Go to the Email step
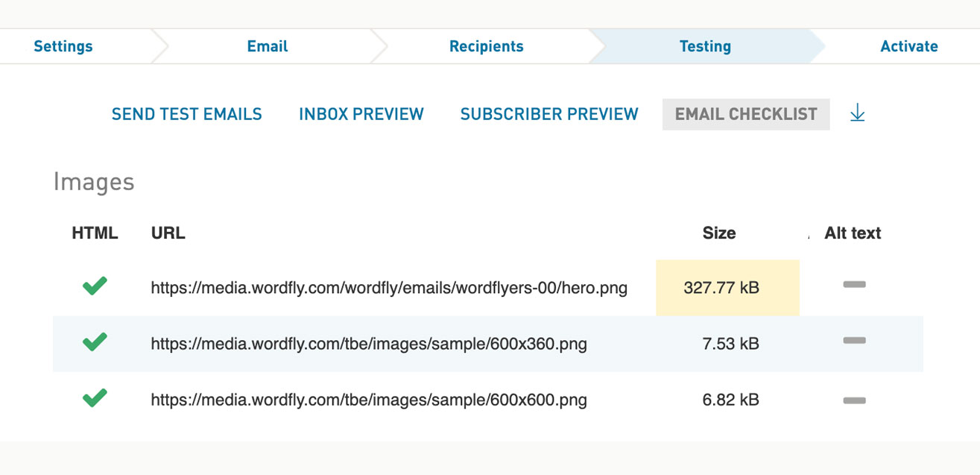980x475 pixels. point(268,46)
